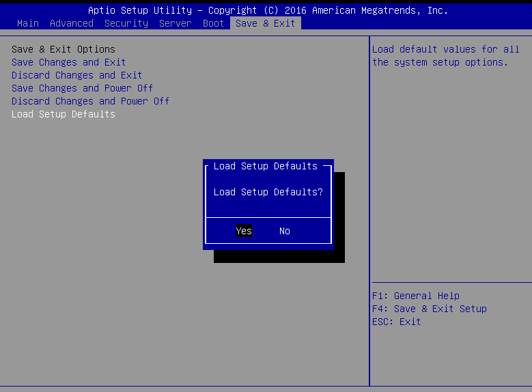This screenshot has width=532, height=392.
Task: Choose Save Changes and Power Off
Action: (x=82, y=88)
